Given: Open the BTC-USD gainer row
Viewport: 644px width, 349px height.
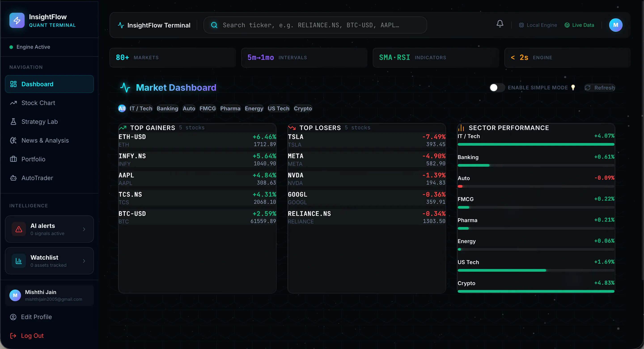Looking at the screenshot, I should coord(197,217).
